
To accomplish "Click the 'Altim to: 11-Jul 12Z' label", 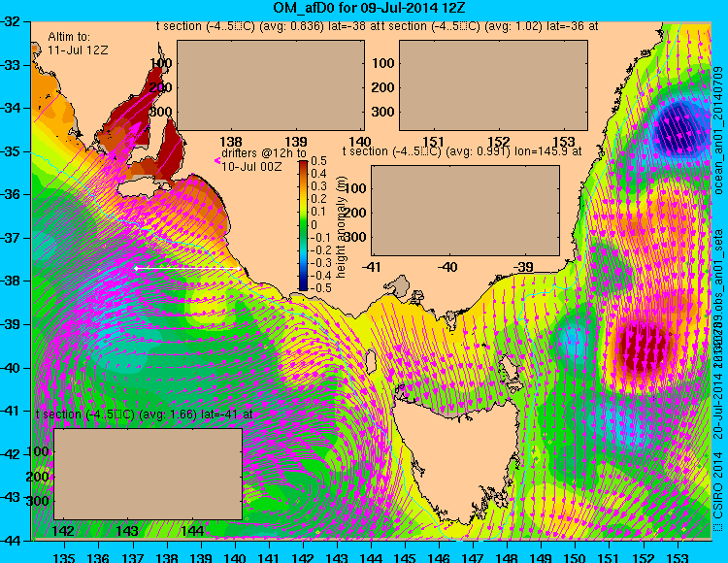I will click(78, 43).
